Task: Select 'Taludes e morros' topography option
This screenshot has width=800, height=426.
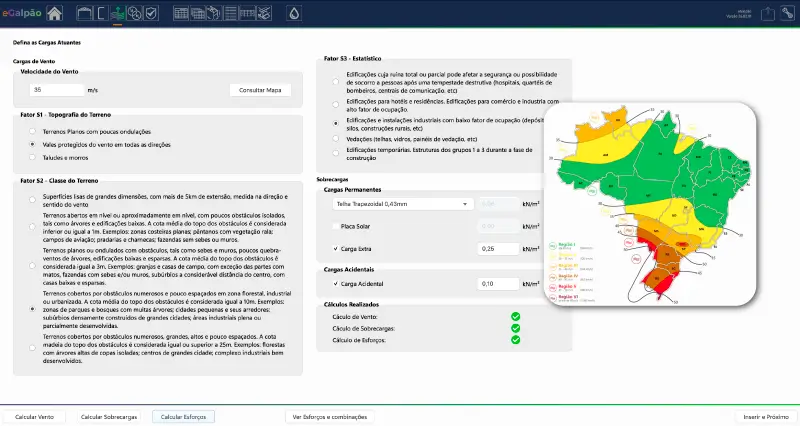Action: 33,157
